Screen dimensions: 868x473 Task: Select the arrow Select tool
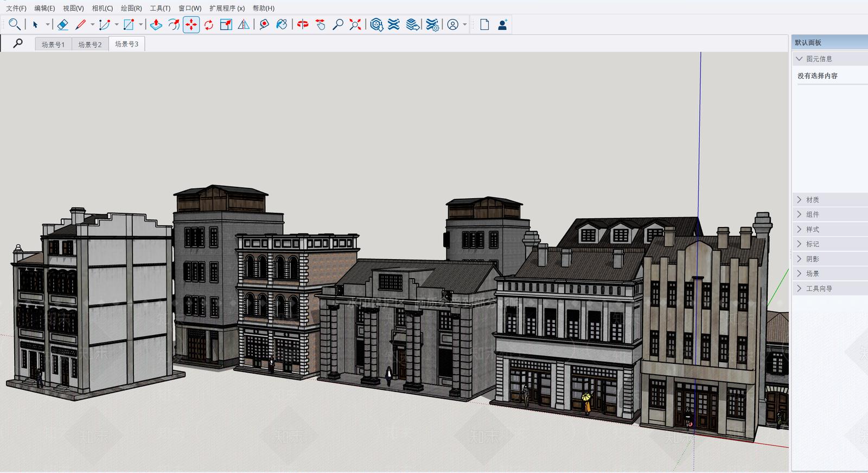pyautogui.click(x=35, y=24)
